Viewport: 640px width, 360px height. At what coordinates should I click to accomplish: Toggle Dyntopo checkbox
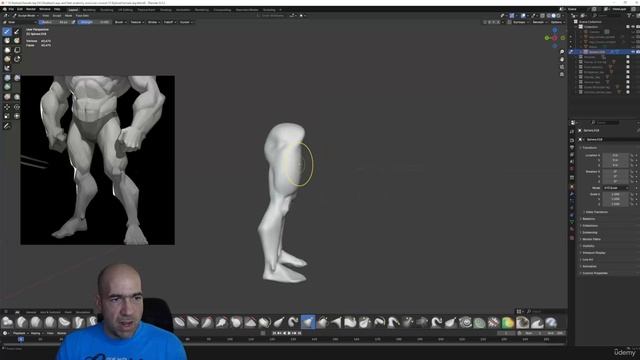pyautogui.click(x=510, y=22)
